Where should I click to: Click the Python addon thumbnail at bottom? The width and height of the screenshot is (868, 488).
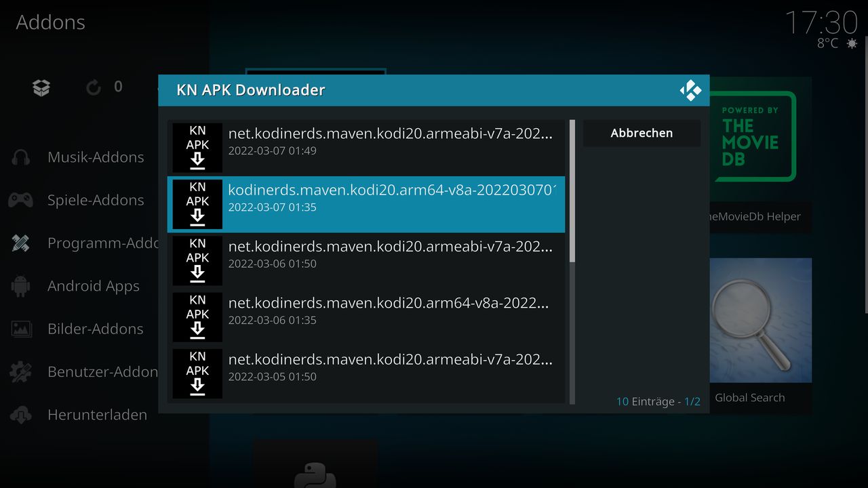[x=315, y=464]
